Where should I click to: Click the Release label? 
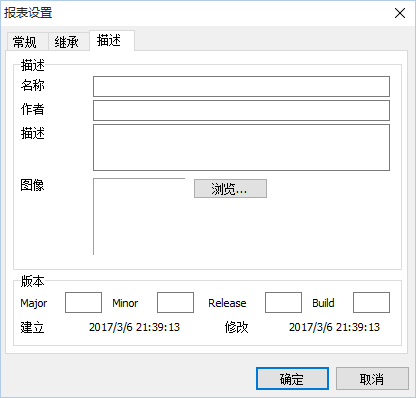(x=227, y=303)
